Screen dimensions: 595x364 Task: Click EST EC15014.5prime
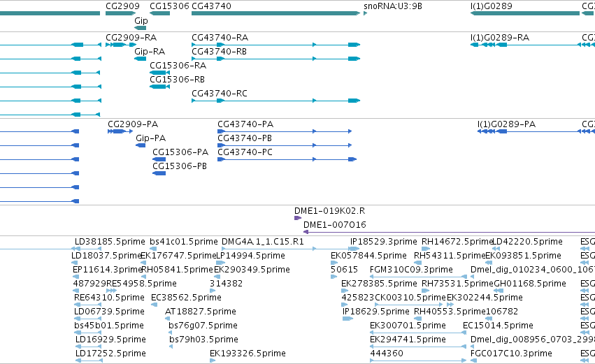[498, 326]
